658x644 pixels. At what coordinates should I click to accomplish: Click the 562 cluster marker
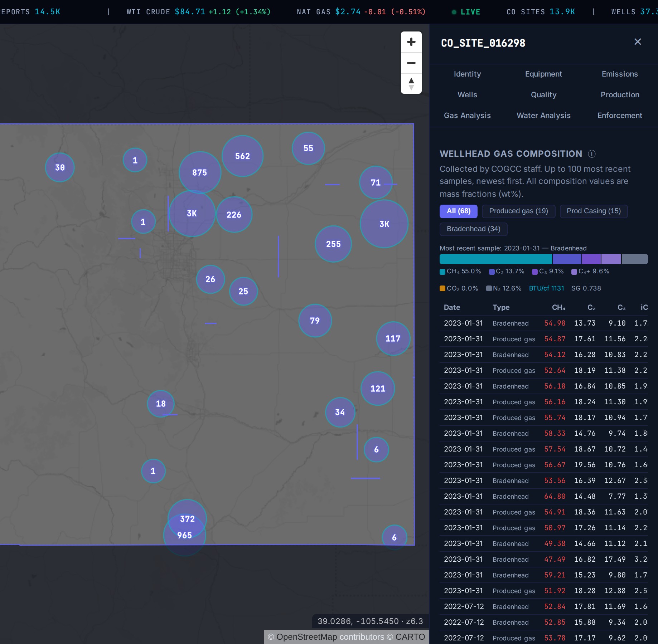pos(242,156)
